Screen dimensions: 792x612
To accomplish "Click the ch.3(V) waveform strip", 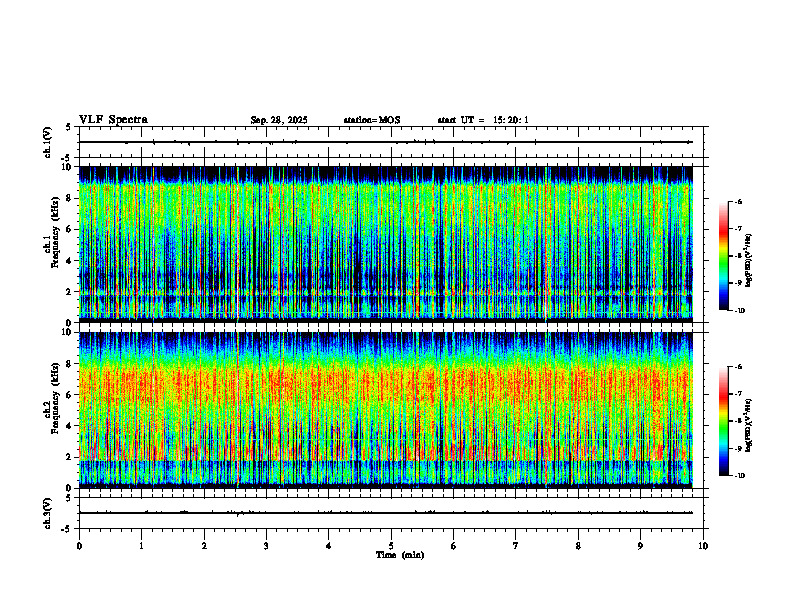I will click(391, 513).
